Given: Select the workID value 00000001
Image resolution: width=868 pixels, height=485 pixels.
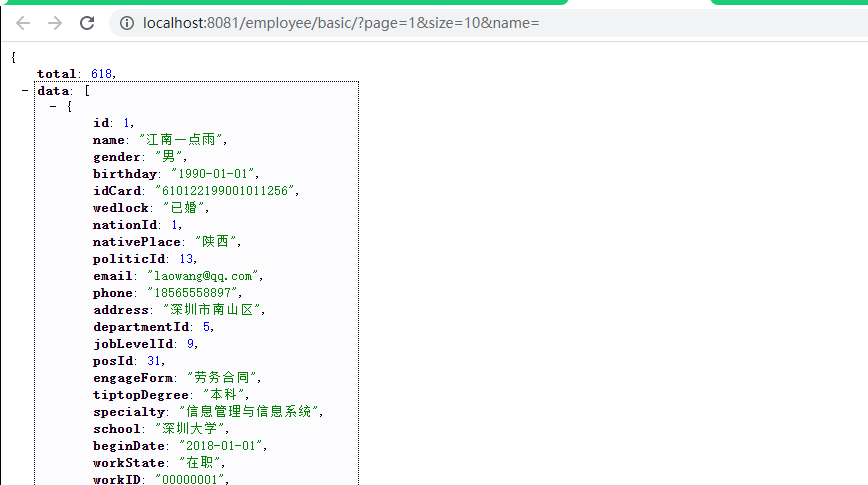Looking at the screenshot, I should click(x=190, y=479).
